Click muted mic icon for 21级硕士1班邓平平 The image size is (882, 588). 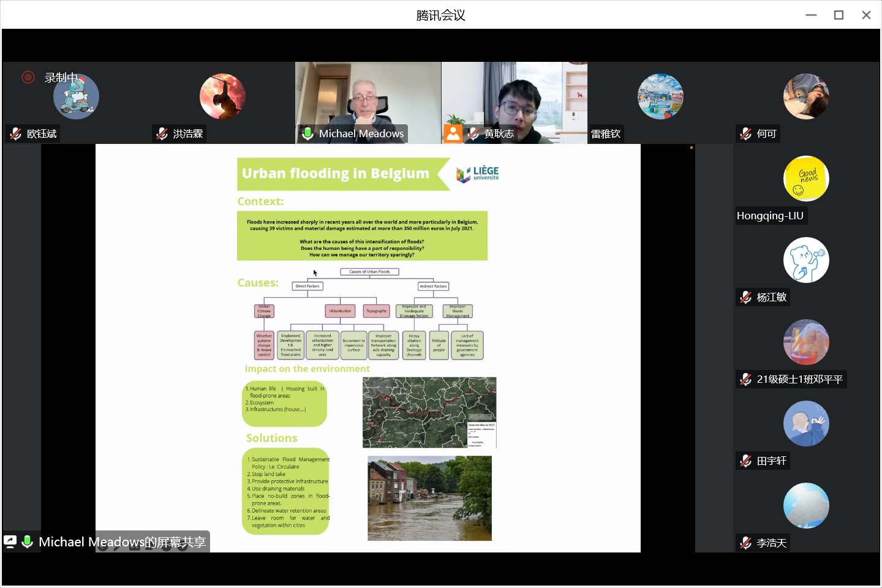point(746,379)
